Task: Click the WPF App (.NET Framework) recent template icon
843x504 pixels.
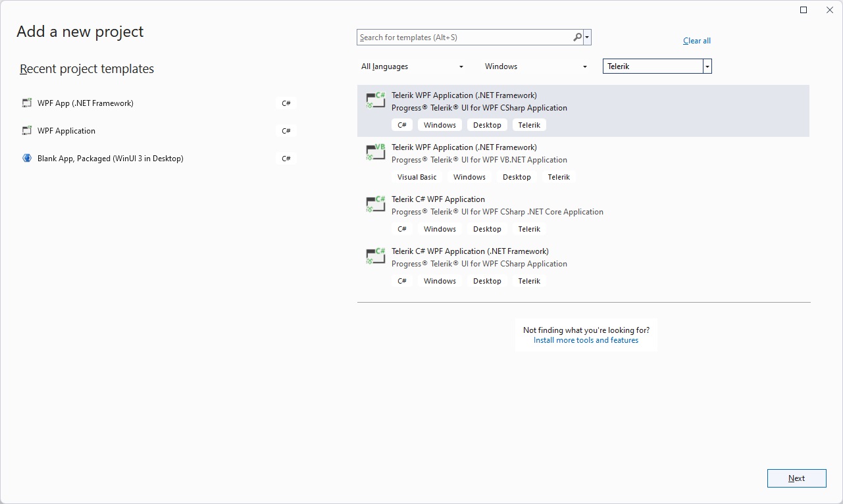Action: pyautogui.click(x=26, y=103)
